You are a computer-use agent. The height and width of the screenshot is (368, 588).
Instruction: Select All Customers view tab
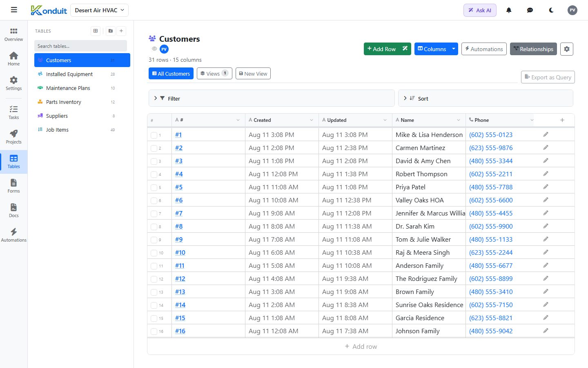(x=171, y=74)
